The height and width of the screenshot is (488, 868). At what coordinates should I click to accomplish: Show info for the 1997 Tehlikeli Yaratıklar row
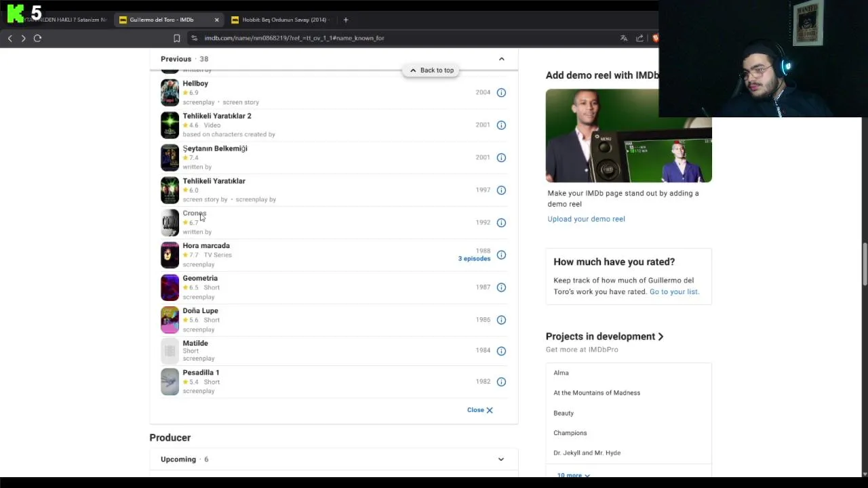click(501, 190)
